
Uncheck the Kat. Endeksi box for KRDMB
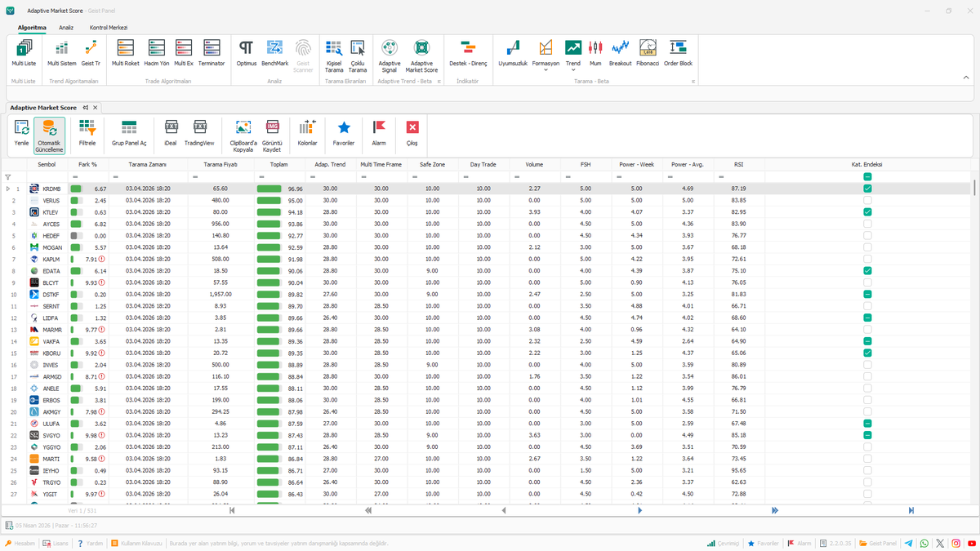(x=867, y=189)
